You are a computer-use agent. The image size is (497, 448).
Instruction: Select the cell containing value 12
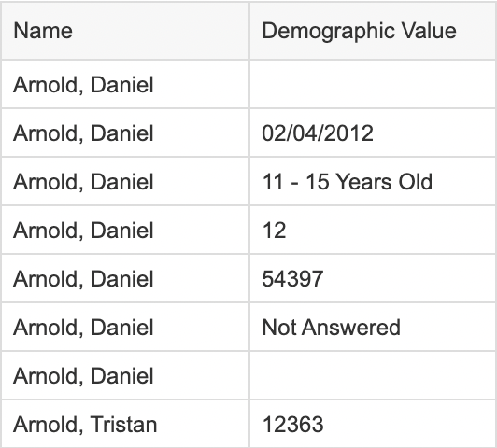[x=373, y=230]
